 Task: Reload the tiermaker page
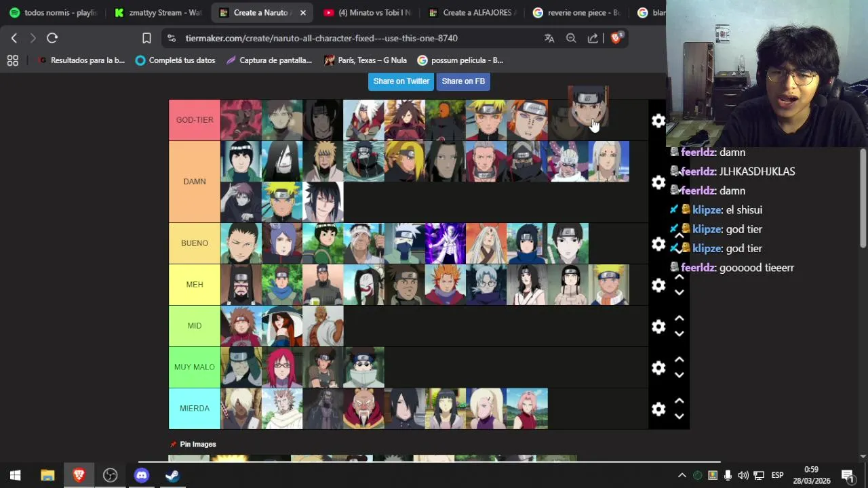click(x=52, y=38)
